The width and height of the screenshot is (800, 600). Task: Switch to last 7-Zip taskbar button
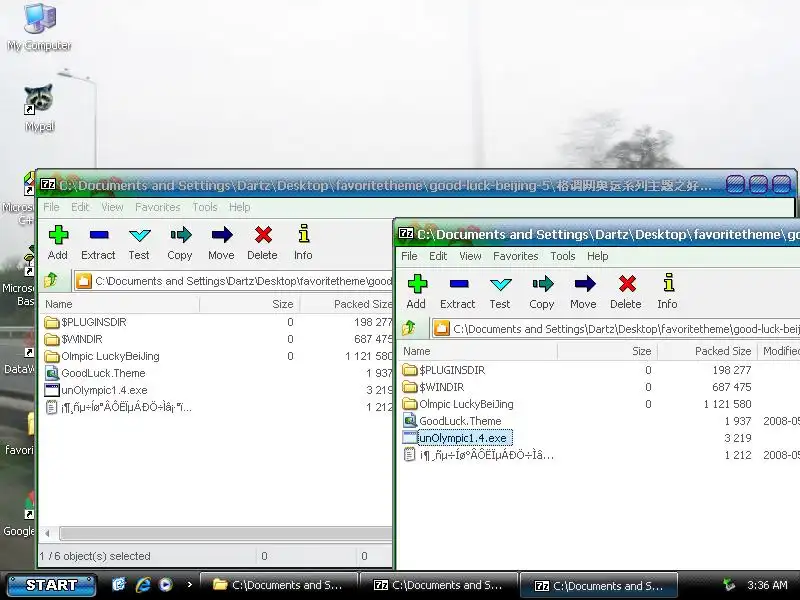click(x=598, y=585)
